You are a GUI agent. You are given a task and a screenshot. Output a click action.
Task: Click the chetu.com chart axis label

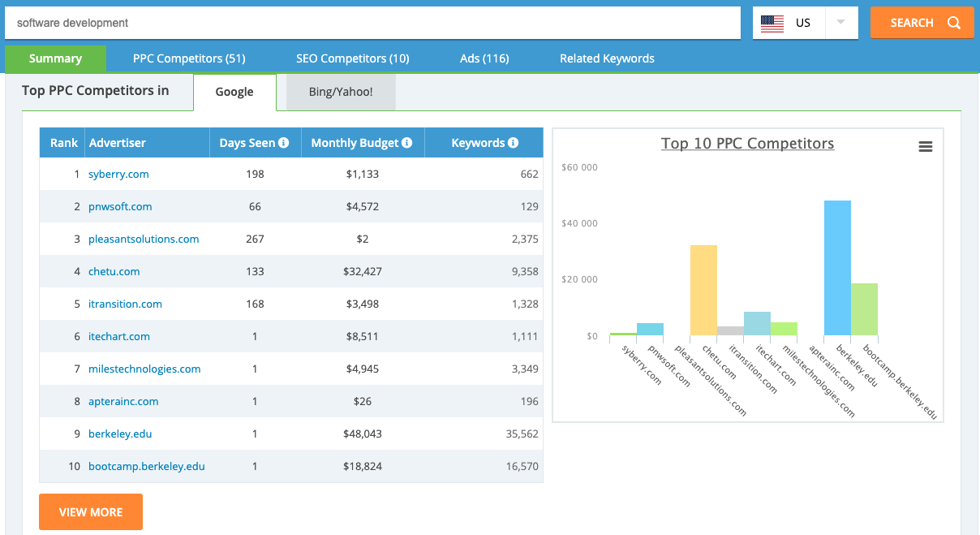click(x=720, y=363)
